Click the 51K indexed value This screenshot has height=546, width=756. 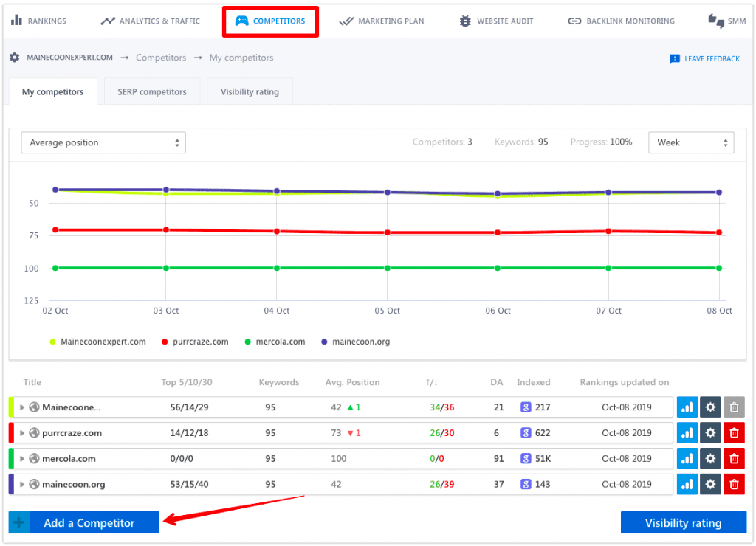pos(543,458)
